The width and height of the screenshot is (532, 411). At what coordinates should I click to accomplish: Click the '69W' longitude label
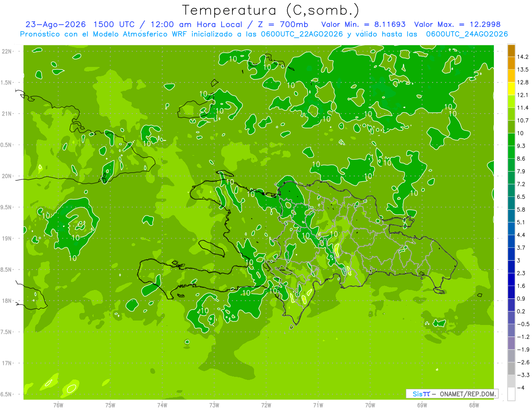coord(422,405)
